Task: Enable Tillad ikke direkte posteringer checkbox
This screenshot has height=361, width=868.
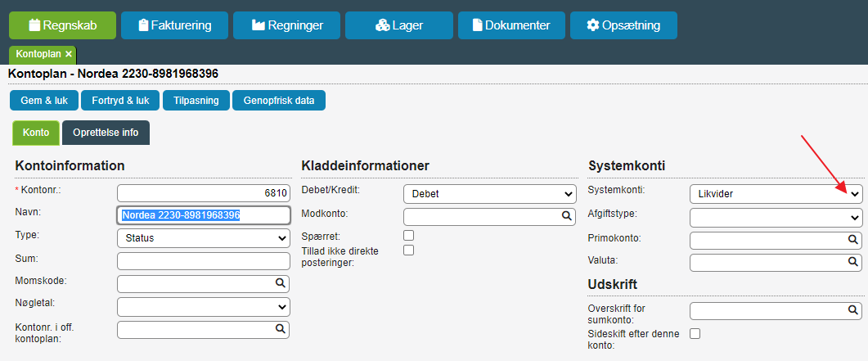Action: (x=408, y=250)
